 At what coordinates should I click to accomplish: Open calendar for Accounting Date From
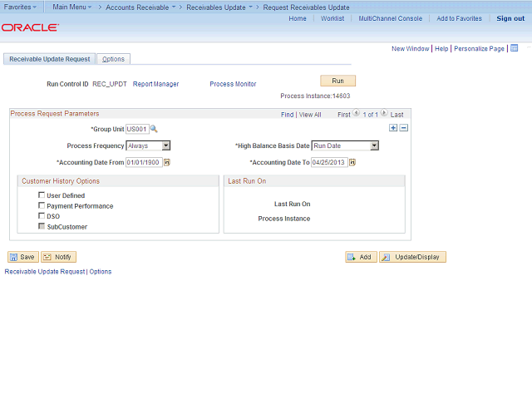click(x=167, y=163)
